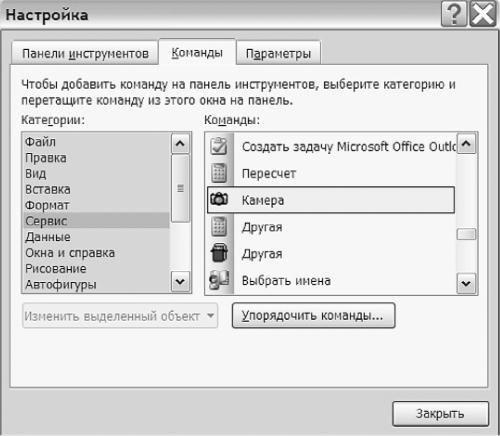The width and height of the screenshot is (500, 436).
Task: Click the commands list scroll-down arrow
Action: pyautogui.click(x=466, y=283)
